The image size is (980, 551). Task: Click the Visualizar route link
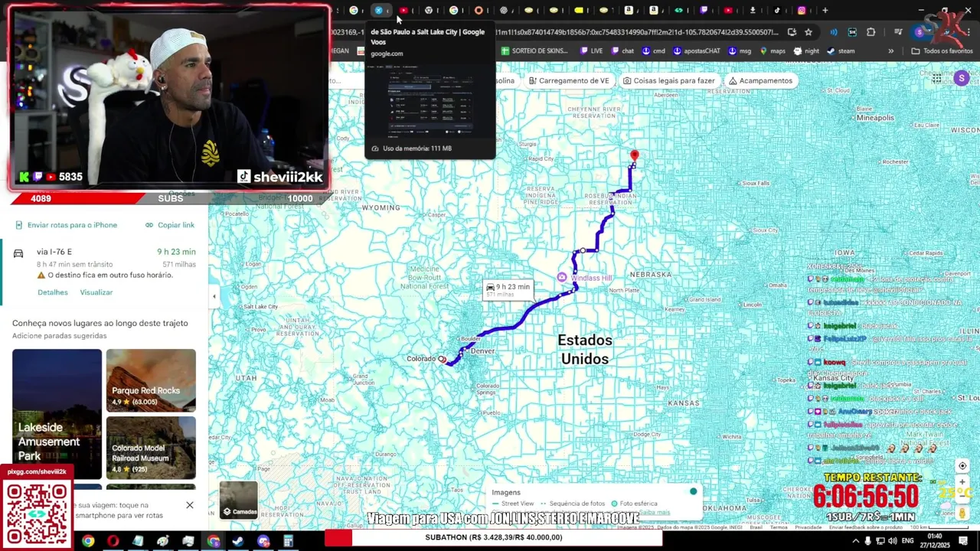[96, 292]
